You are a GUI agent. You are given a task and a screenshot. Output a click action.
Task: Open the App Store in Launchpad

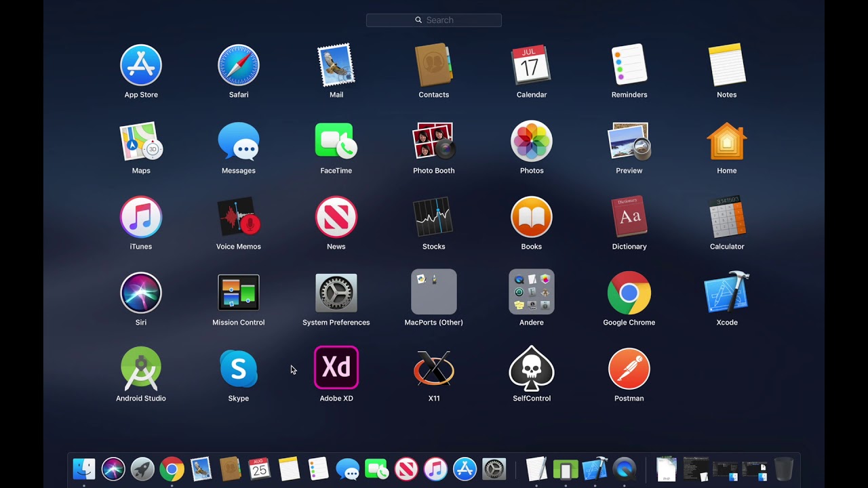pyautogui.click(x=141, y=65)
